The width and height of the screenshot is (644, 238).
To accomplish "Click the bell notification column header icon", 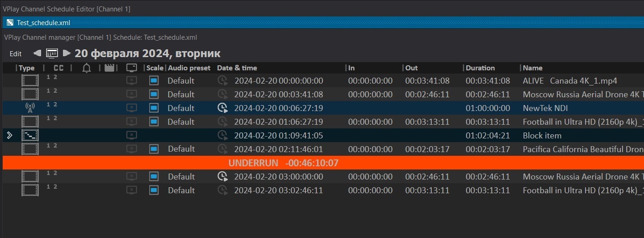I will tap(87, 68).
